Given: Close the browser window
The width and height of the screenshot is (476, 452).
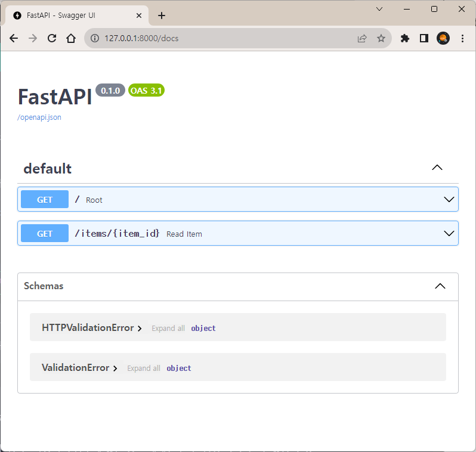Looking at the screenshot, I should [x=462, y=9].
